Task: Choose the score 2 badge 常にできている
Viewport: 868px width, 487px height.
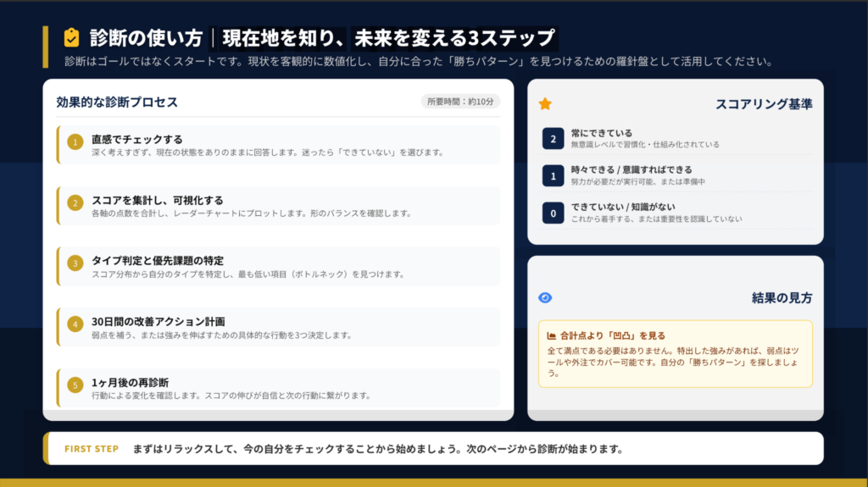Action: pos(553,139)
